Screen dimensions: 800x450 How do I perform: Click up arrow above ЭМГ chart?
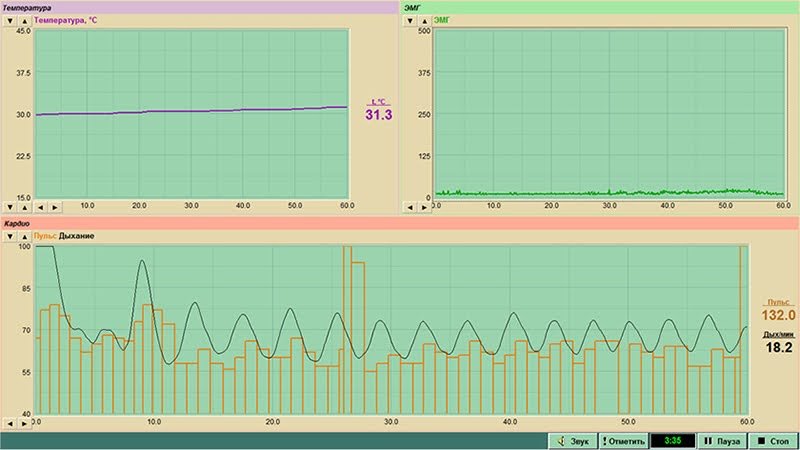click(x=424, y=21)
